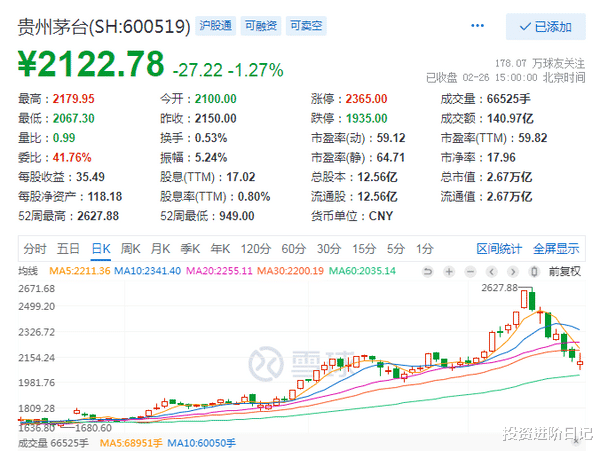Click the 2627.88 peak price marker

point(499,288)
